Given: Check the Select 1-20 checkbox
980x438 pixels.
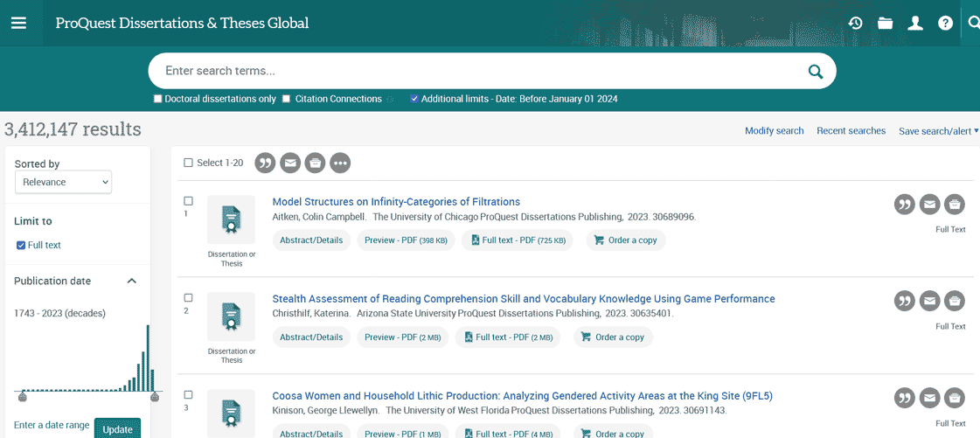Looking at the screenshot, I should tap(188, 163).
